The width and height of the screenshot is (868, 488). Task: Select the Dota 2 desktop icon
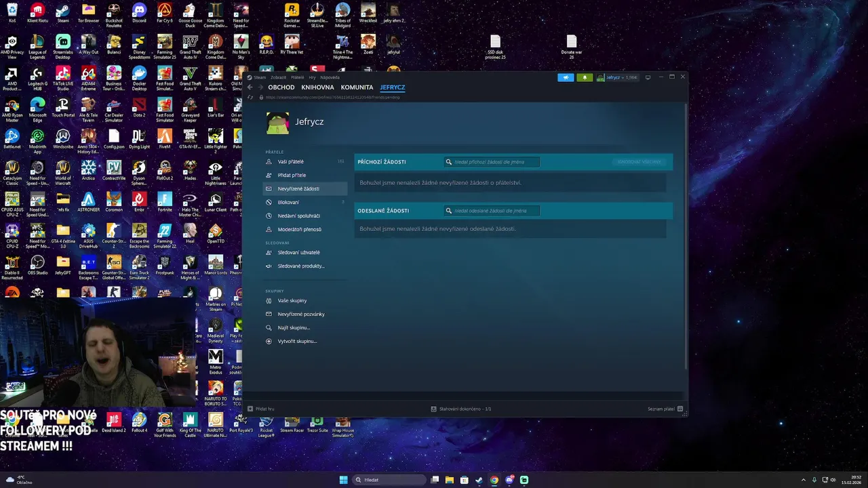[139, 107]
